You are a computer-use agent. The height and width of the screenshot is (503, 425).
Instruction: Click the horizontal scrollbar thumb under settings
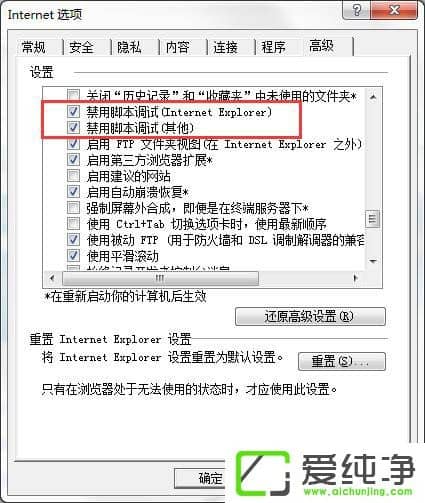pos(160,278)
